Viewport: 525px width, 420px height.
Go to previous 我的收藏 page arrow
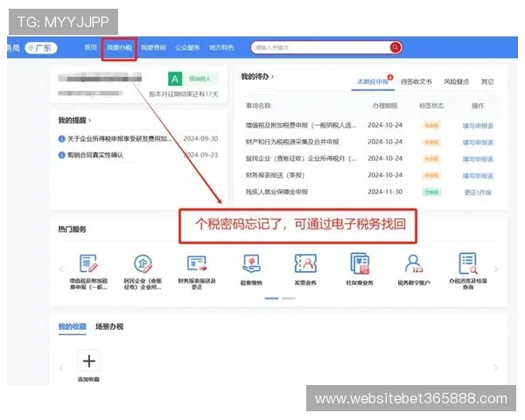pyautogui.click(x=61, y=367)
